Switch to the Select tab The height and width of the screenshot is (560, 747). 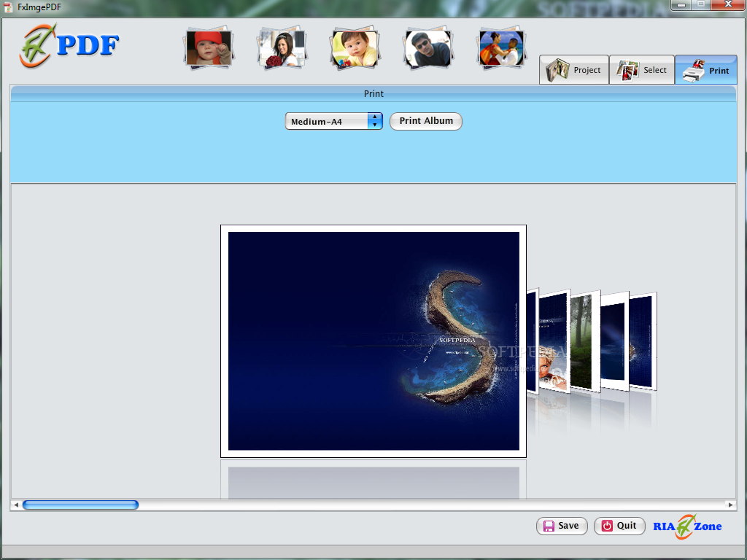click(642, 70)
